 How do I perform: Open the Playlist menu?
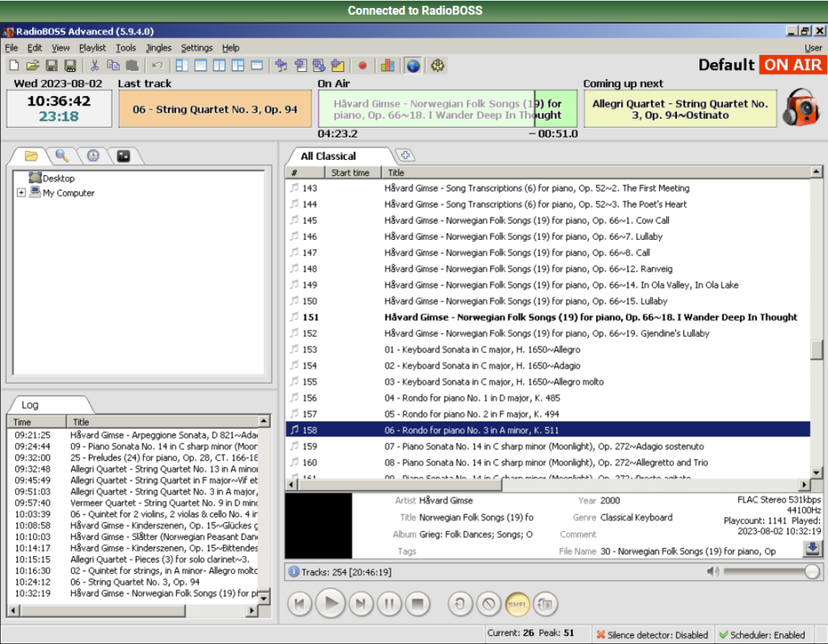92,48
